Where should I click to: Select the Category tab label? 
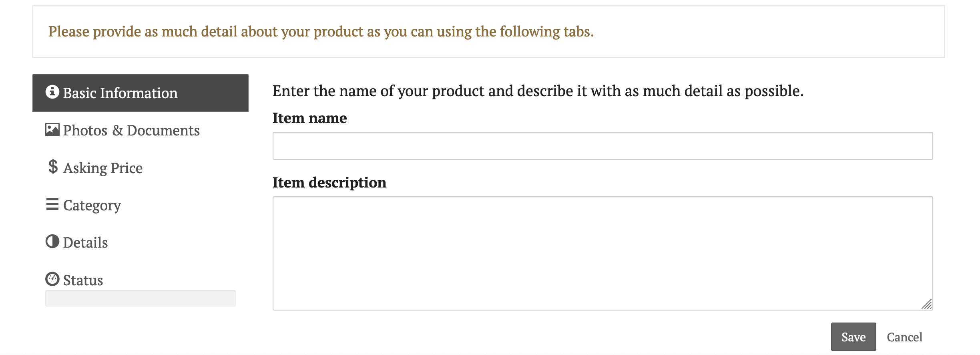click(92, 205)
